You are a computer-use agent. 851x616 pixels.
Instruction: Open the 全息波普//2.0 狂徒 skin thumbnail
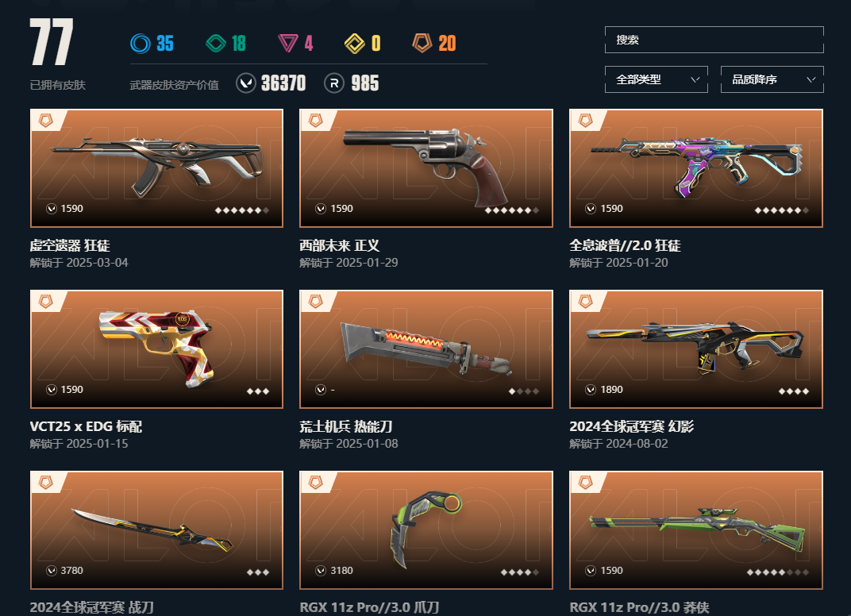coord(695,168)
